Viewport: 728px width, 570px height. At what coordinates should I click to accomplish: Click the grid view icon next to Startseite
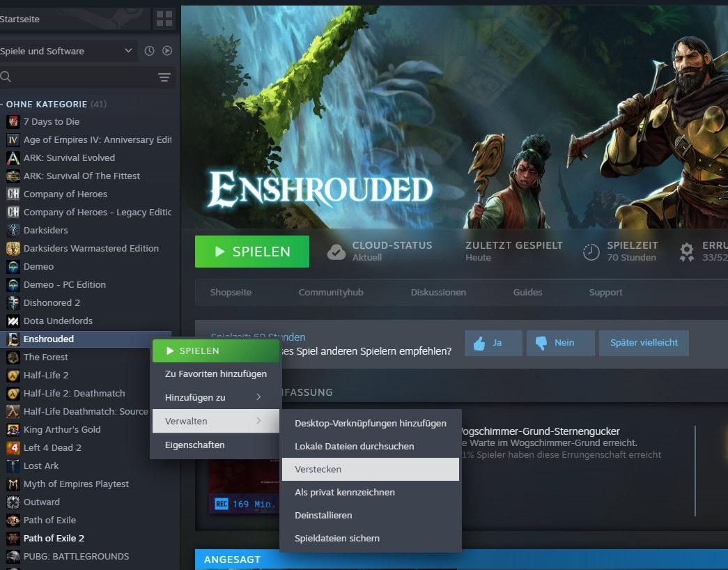(164, 19)
